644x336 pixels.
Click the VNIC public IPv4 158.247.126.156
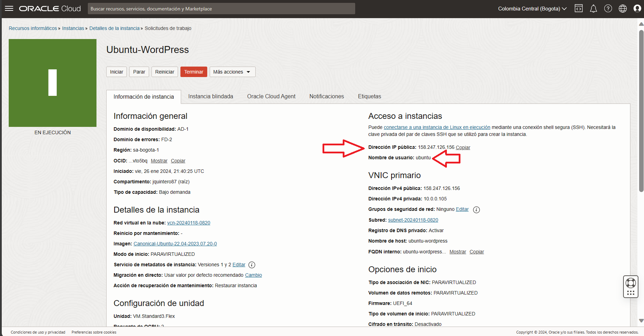point(442,188)
